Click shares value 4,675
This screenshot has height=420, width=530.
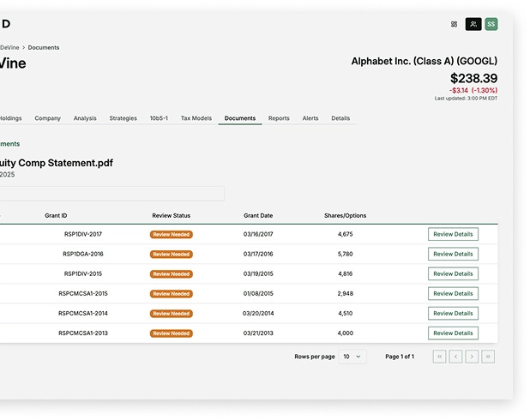click(x=345, y=234)
